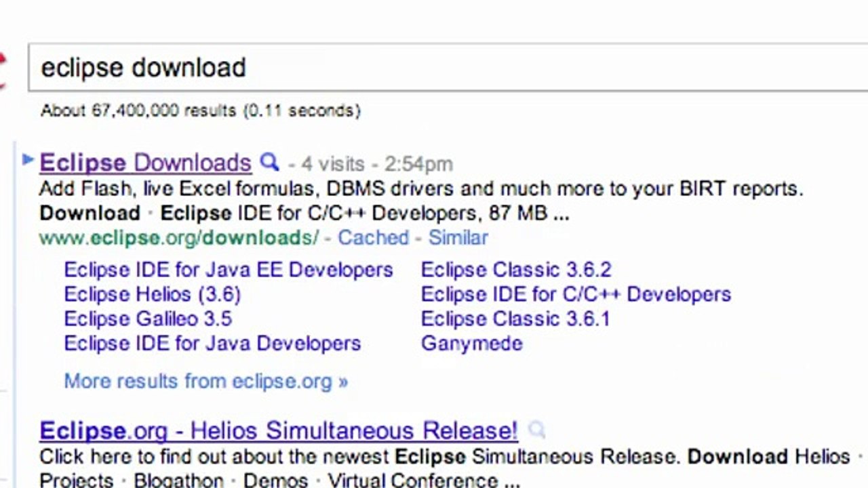Click the Similar pages link
The width and height of the screenshot is (868, 488).
458,238
